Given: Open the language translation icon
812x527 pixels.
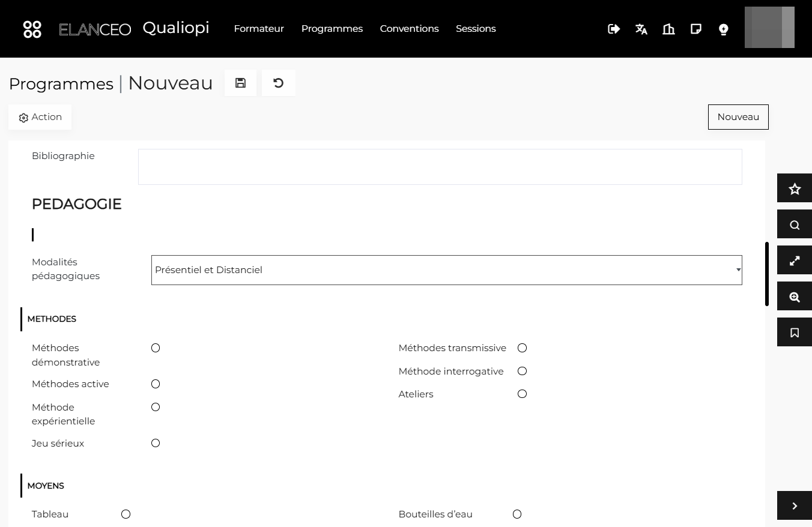Looking at the screenshot, I should point(641,29).
